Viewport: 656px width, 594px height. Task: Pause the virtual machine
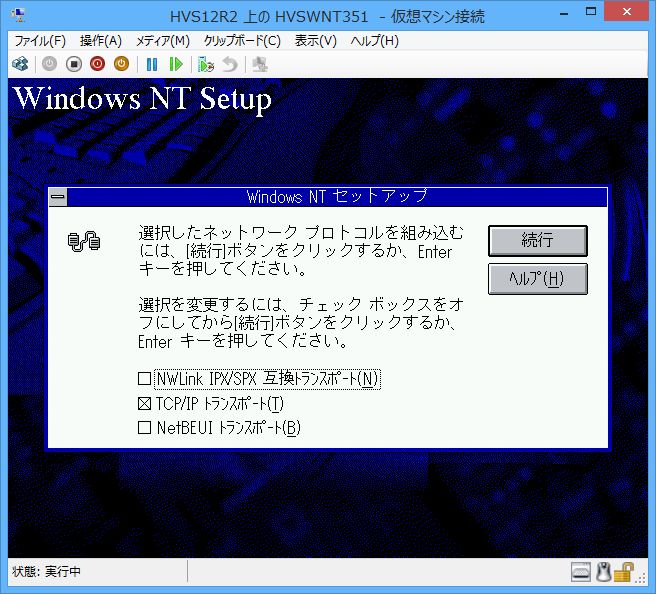(x=152, y=64)
